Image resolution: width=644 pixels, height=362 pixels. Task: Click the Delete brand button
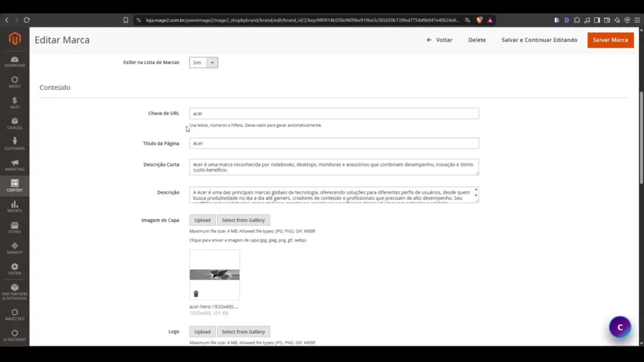coord(477,40)
